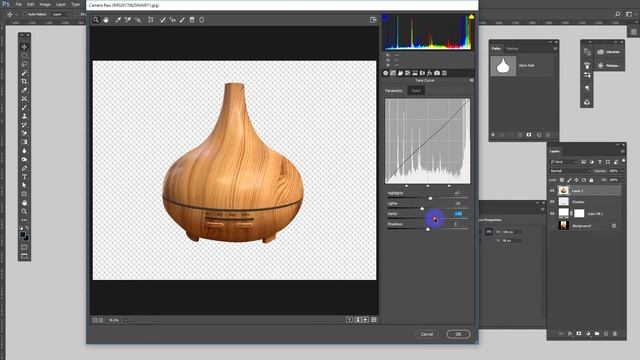Select the Radial Filter in Camera Raw
The width and height of the screenshot is (640, 360).
coord(202,20)
